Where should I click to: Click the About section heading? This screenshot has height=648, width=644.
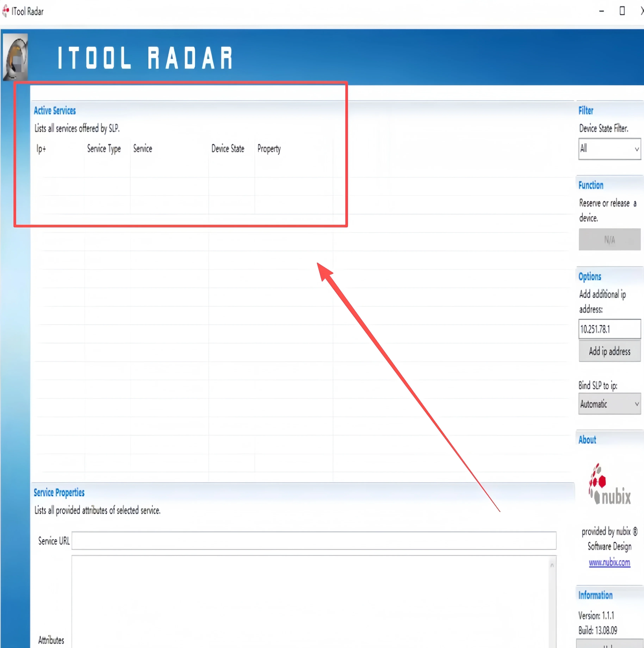pyautogui.click(x=587, y=440)
